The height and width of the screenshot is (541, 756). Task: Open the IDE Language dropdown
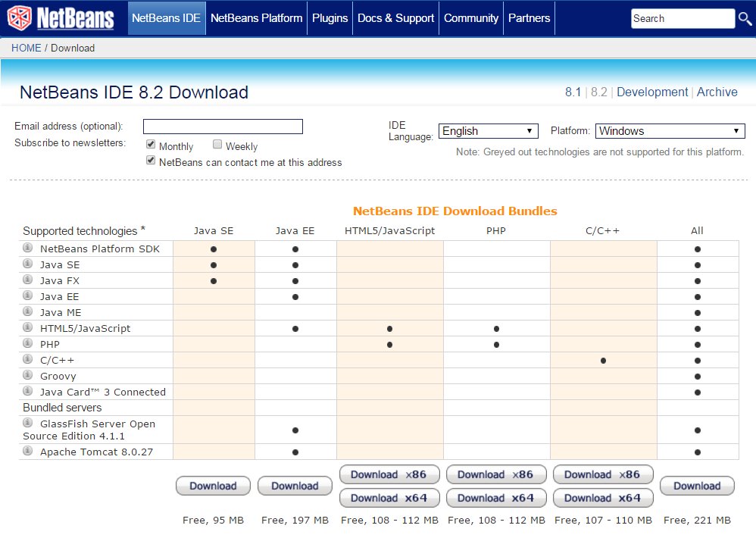(488, 130)
